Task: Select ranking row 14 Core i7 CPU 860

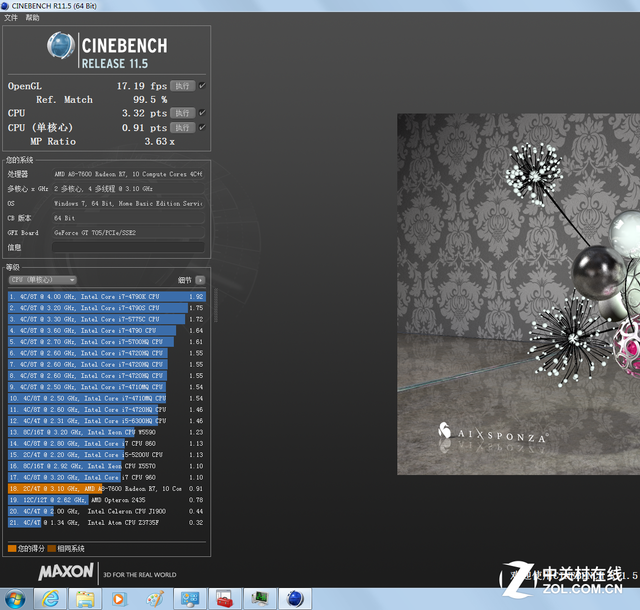Action: point(107,443)
